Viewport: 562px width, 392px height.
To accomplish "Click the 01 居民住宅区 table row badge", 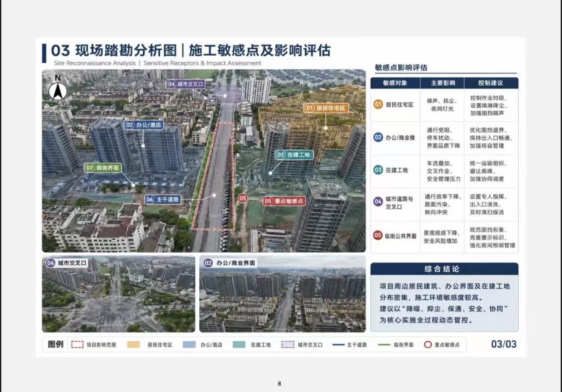I will [x=378, y=105].
